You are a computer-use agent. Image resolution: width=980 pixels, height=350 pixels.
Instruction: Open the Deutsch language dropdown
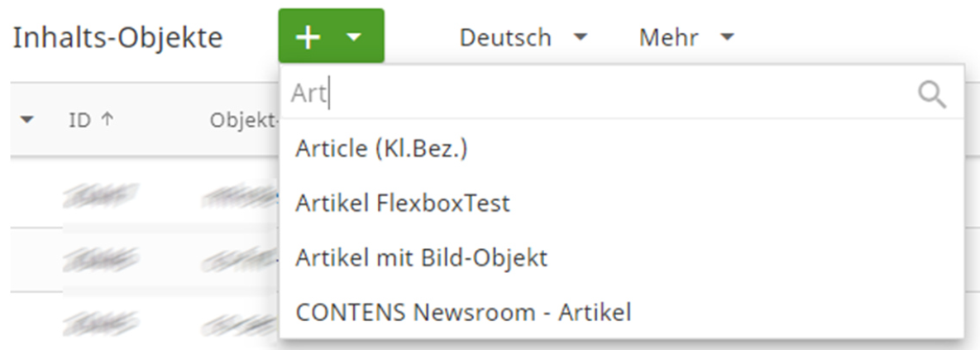tap(523, 37)
